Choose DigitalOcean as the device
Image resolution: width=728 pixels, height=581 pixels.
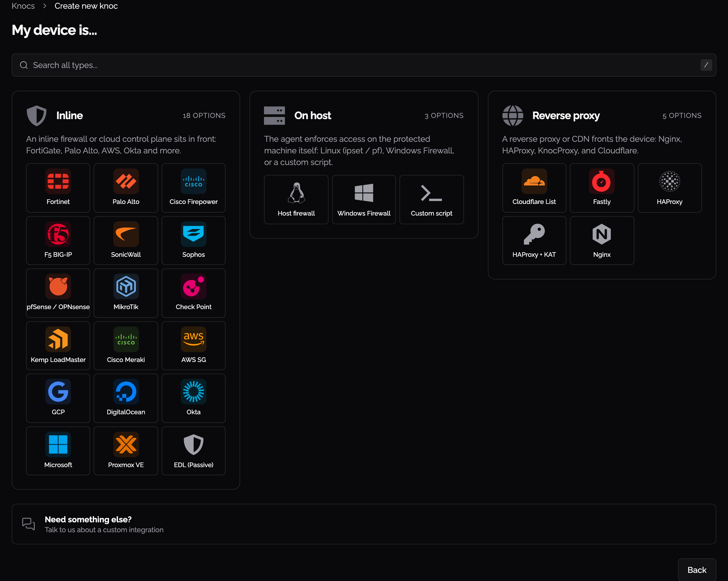pyautogui.click(x=126, y=398)
